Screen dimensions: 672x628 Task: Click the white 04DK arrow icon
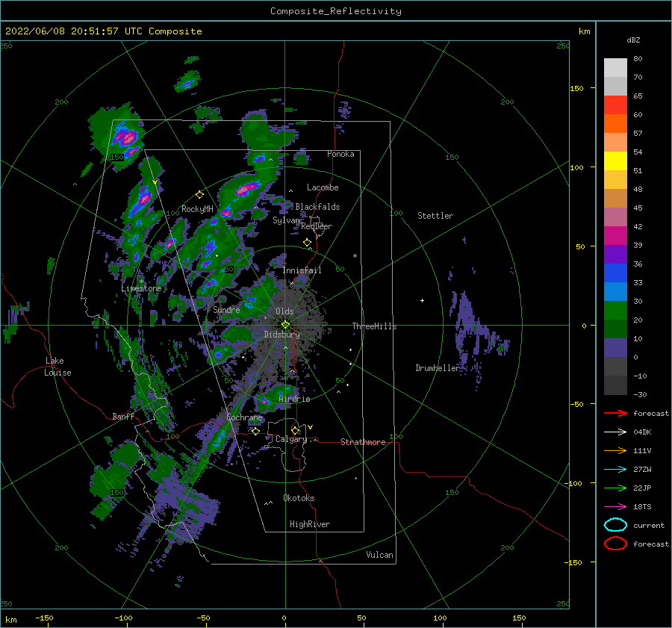coord(615,432)
